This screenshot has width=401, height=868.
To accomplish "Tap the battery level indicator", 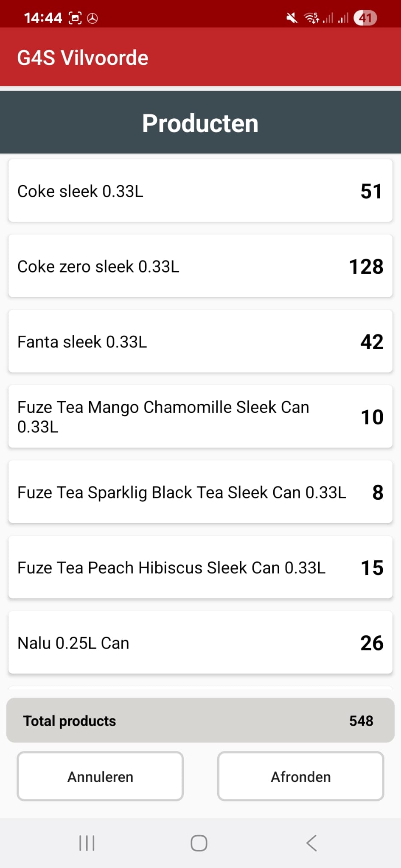I will pos(365,18).
